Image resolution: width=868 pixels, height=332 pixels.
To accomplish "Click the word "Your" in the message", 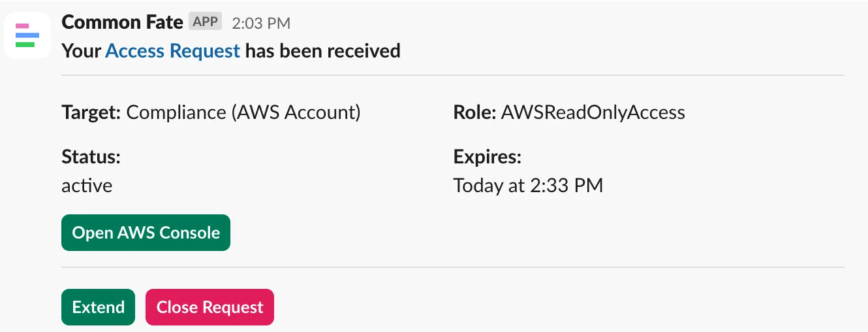I will point(81,50).
